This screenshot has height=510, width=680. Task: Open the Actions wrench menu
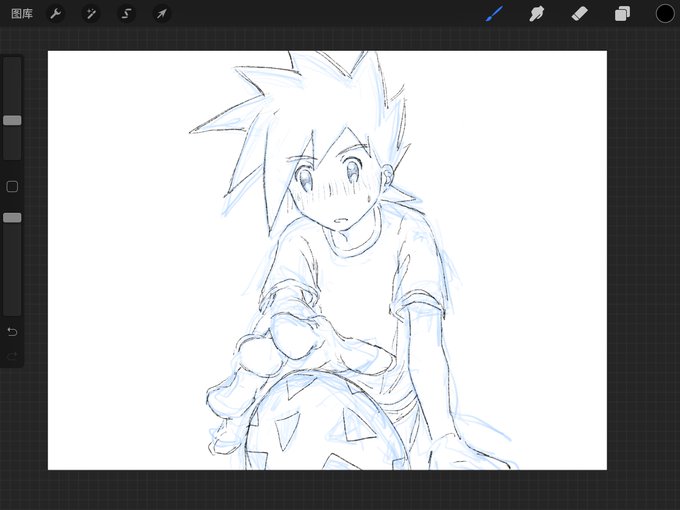(56, 14)
